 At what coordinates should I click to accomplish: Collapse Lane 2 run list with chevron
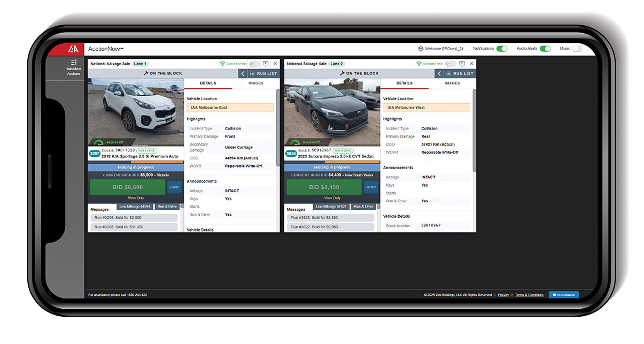click(x=439, y=73)
